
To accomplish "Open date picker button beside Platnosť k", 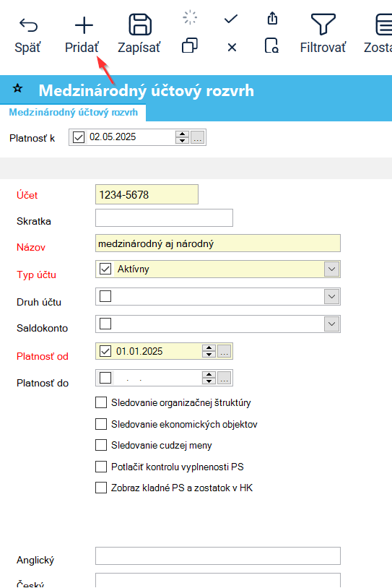I will pyautogui.click(x=198, y=137).
